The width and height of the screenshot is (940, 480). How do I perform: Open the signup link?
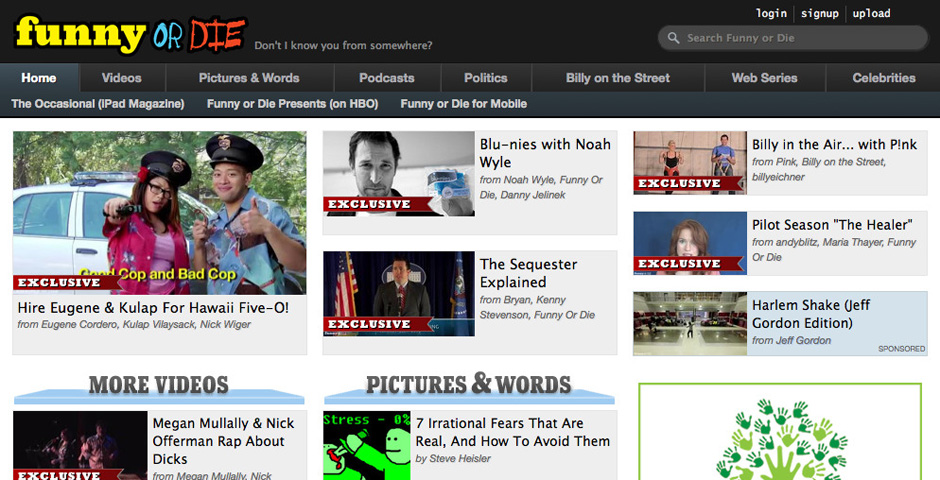click(x=820, y=13)
